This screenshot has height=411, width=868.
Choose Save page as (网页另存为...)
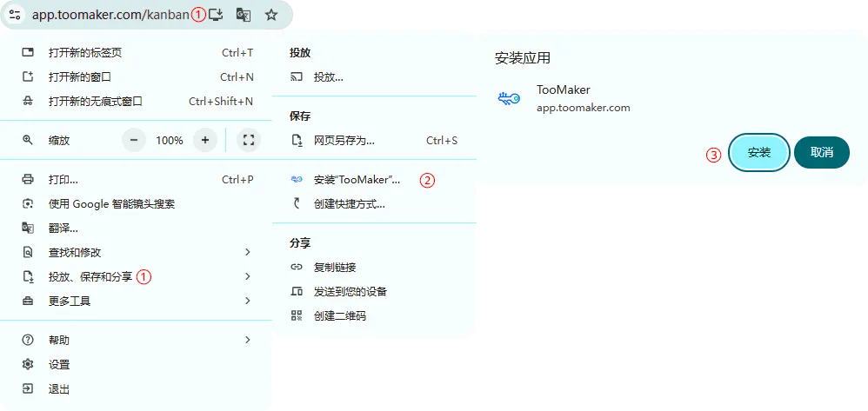tap(374, 141)
